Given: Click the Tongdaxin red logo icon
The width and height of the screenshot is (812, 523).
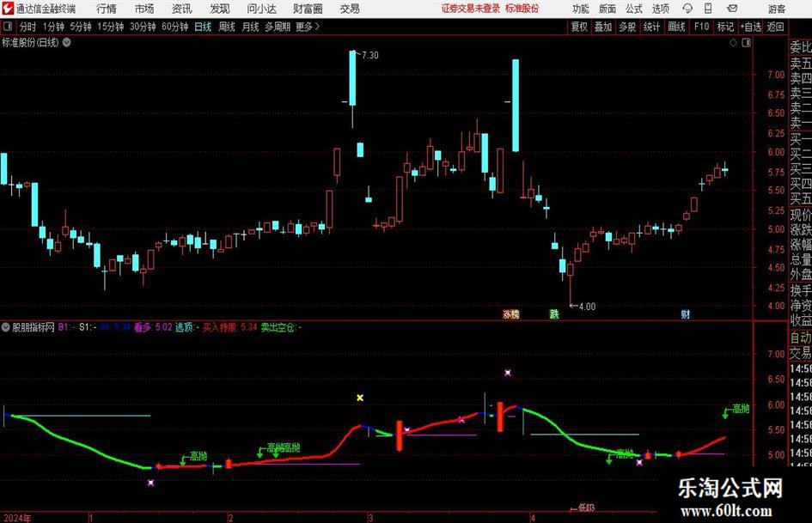Looking at the screenshot, I should click(7, 9).
